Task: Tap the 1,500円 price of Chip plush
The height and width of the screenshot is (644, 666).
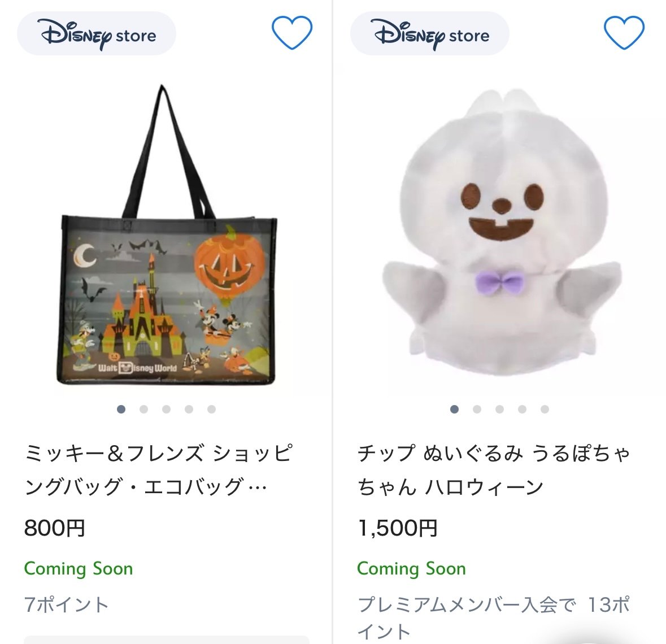Action: (398, 528)
